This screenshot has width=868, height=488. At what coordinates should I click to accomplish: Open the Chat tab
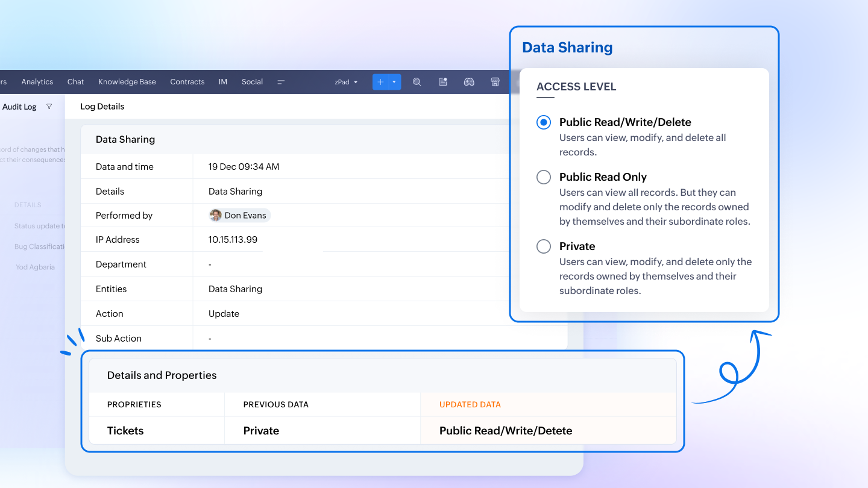tap(76, 82)
